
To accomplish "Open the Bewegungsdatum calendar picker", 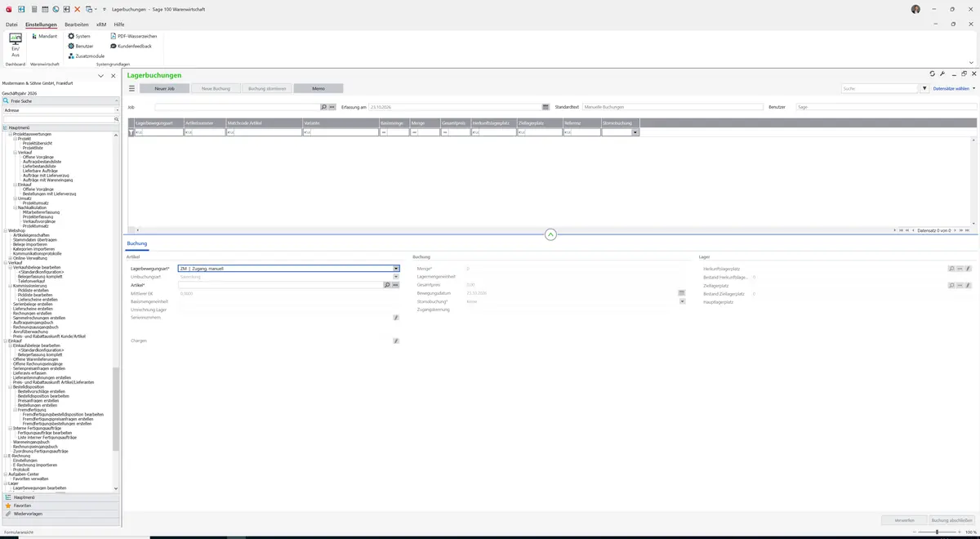I will 681,292.
